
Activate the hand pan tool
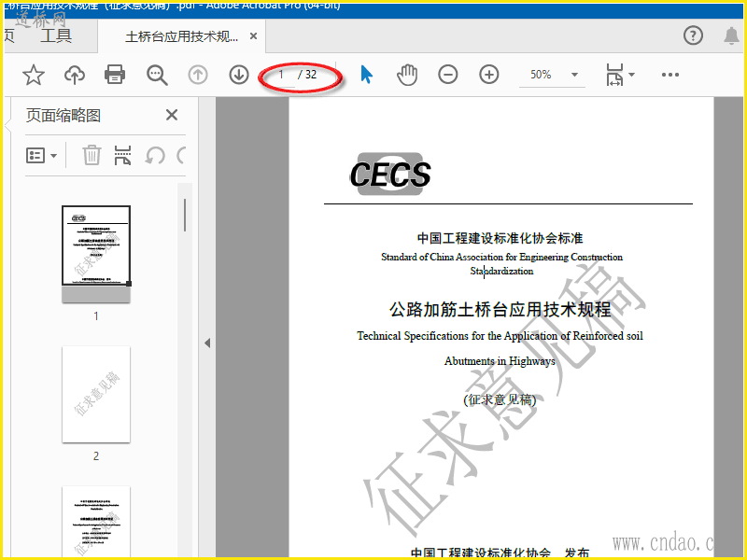407,75
